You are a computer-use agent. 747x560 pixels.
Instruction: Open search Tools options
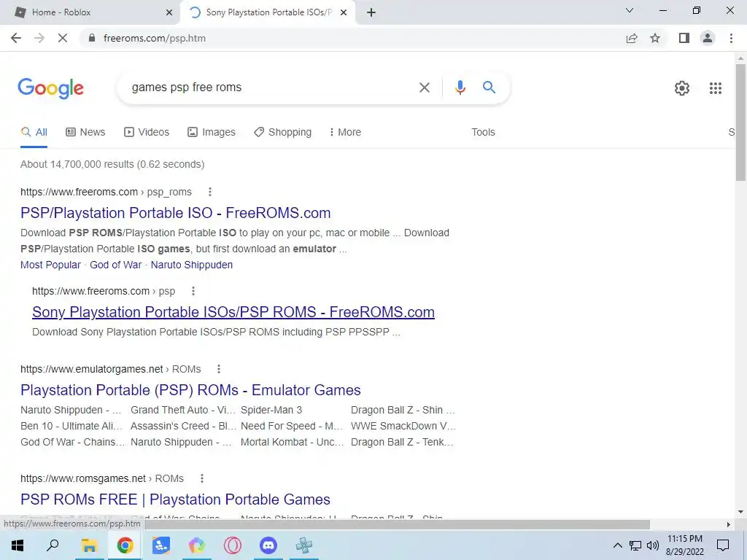click(x=483, y=133)
